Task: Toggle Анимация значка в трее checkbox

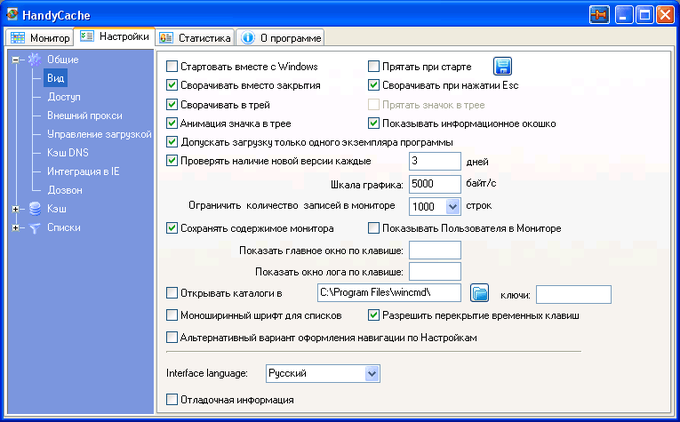Action: 172,123
